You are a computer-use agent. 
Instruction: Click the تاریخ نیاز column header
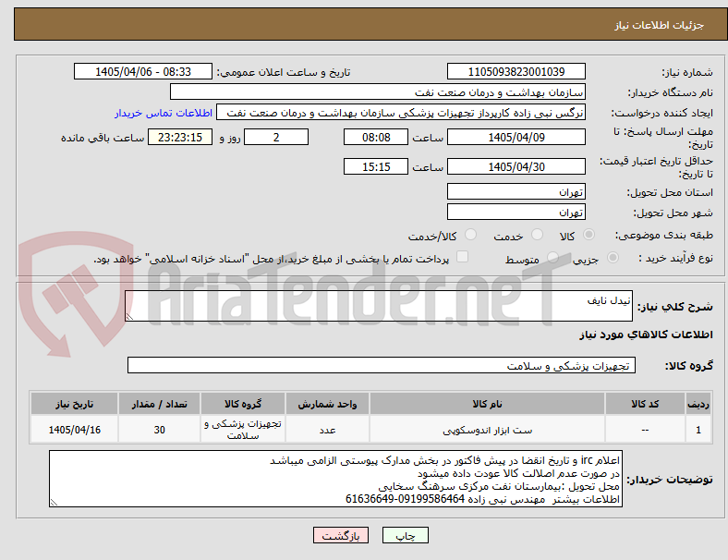(74, 404)
